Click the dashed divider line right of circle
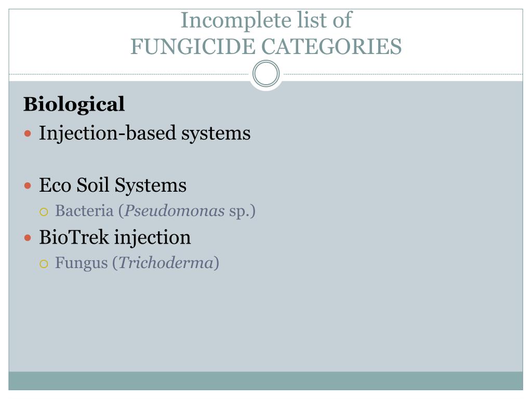Screen dimensions: 532x399 point(403,74)
